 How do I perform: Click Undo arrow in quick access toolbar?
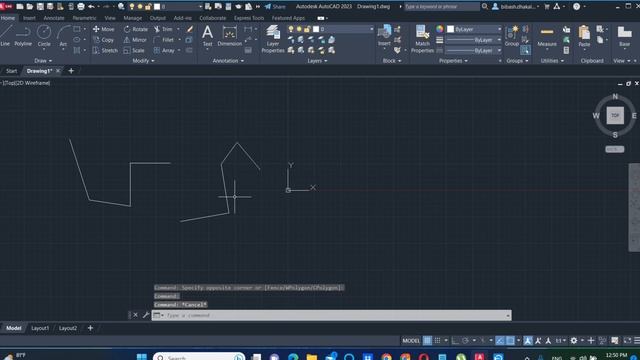(x=91, y=7)
